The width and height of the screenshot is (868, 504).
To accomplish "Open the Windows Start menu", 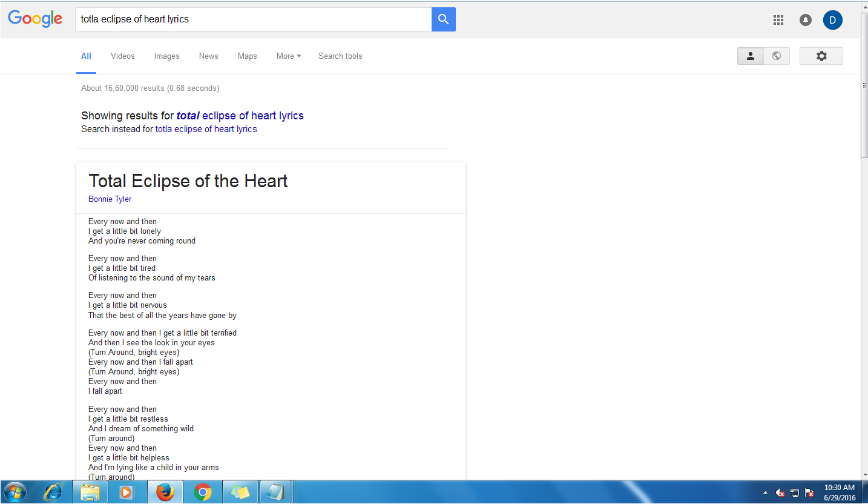I will 15,492.
